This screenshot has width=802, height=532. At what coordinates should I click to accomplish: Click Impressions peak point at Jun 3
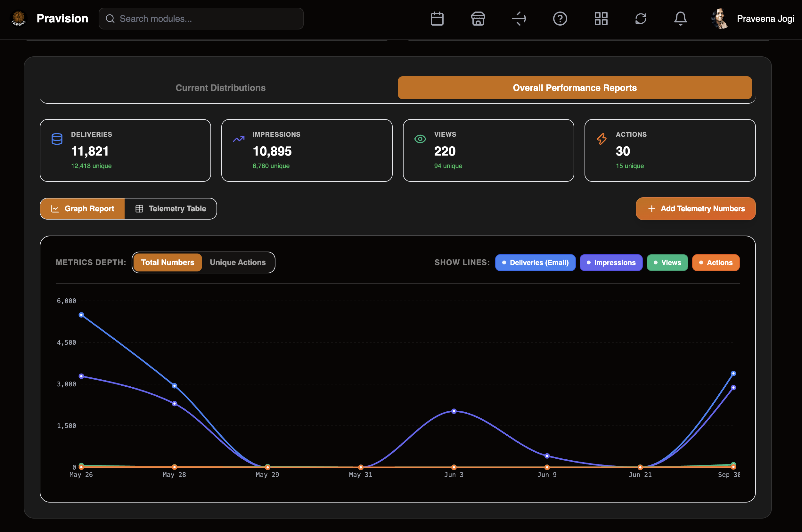pos(454,411)
